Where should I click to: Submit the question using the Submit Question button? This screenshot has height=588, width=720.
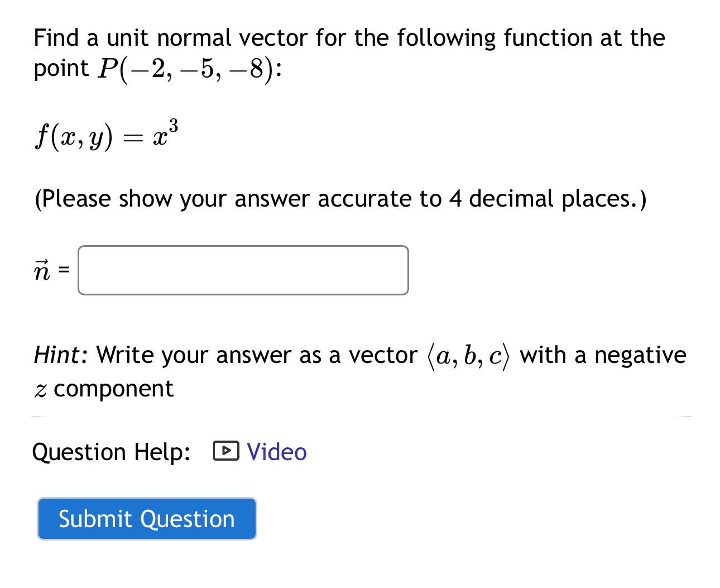point(146,518)
